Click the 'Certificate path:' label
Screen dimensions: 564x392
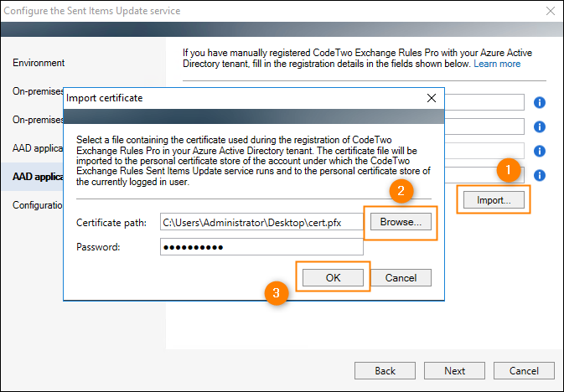111,223
